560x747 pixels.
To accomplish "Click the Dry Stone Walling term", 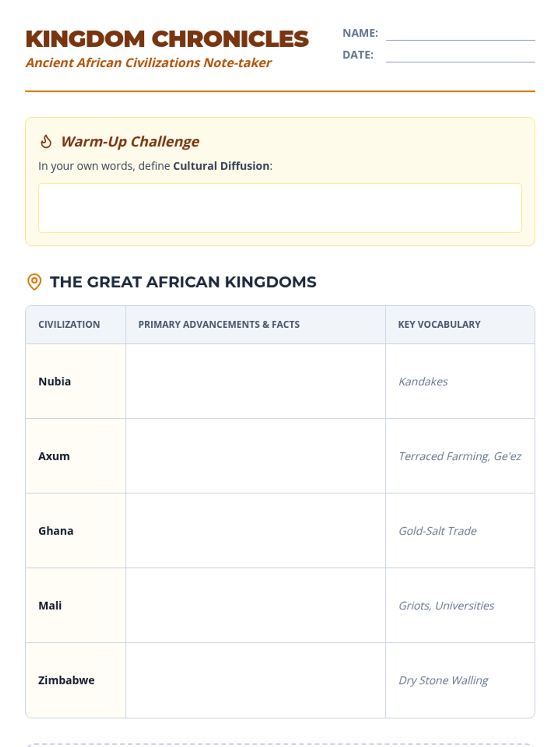I will (x=443, y=681).
